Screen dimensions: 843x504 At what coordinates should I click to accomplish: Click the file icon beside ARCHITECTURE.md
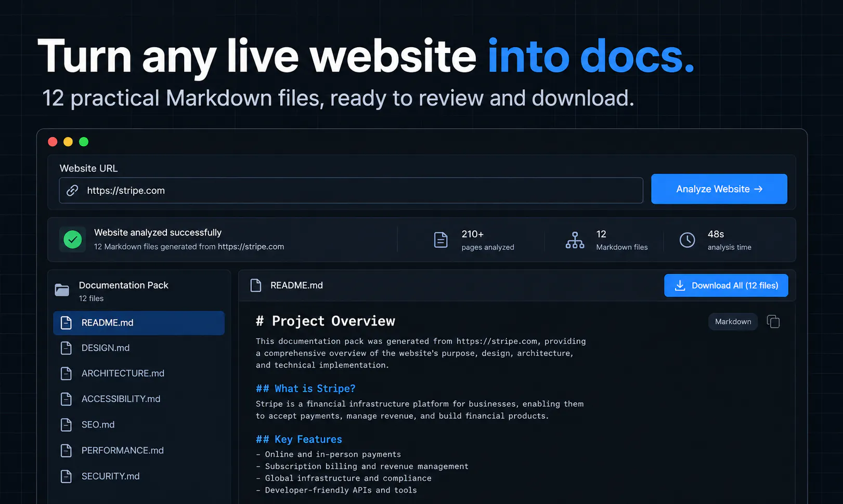tap(66, 374)
